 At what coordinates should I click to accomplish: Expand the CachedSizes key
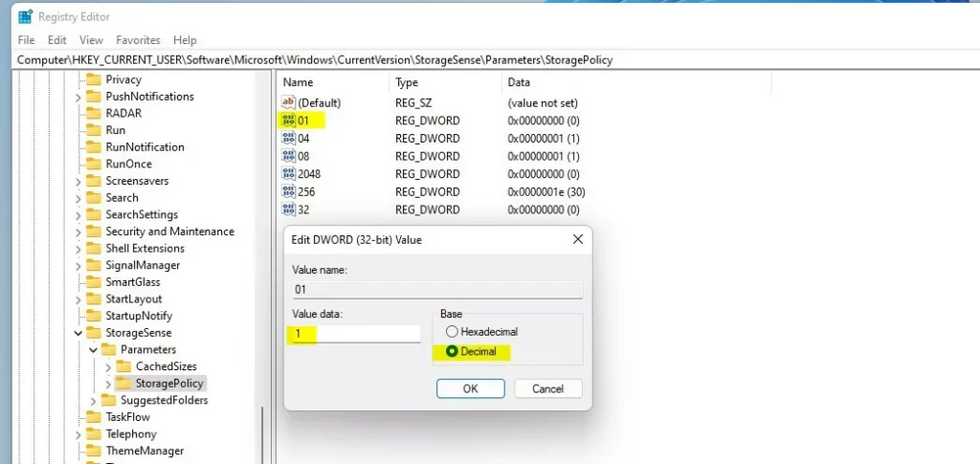[x=108, y=366]
